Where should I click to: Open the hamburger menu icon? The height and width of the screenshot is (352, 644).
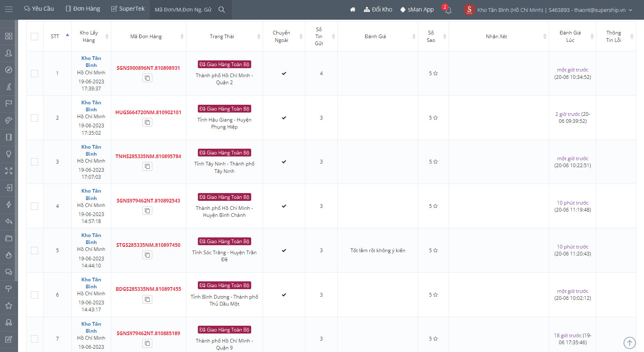(x=9, y=9)
